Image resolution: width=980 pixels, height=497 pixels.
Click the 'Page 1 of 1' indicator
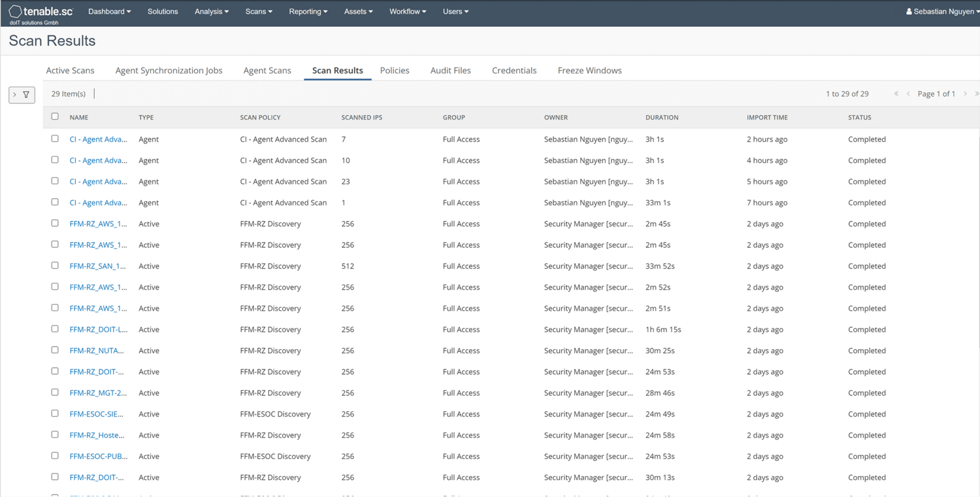click(936, 94)
